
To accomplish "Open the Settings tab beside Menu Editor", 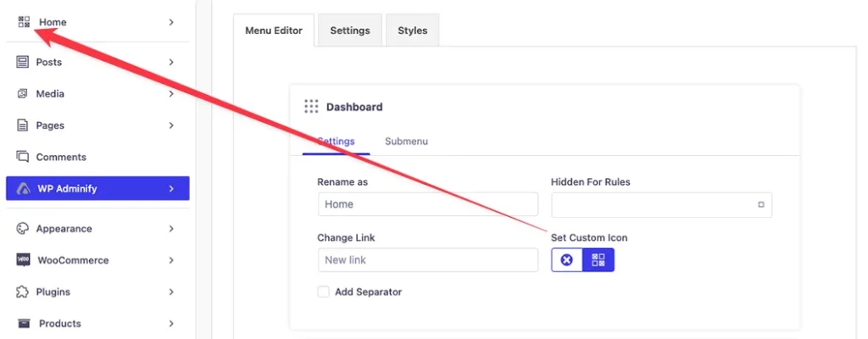I will [350, 31].
